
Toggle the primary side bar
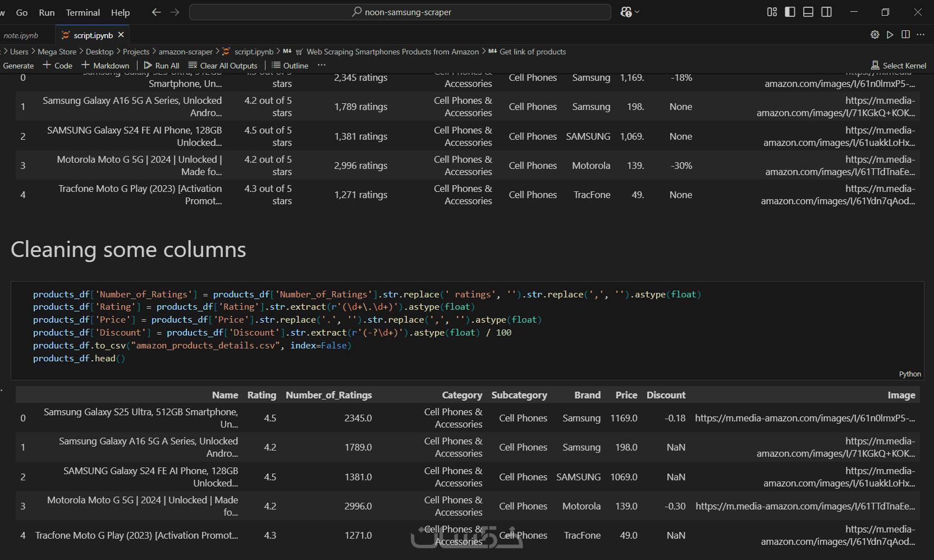pos(790,12)
